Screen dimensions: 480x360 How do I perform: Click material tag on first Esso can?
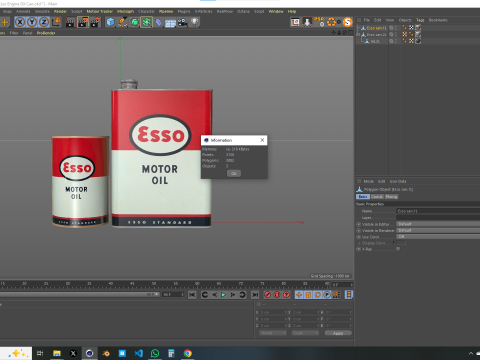click(418, 28)
